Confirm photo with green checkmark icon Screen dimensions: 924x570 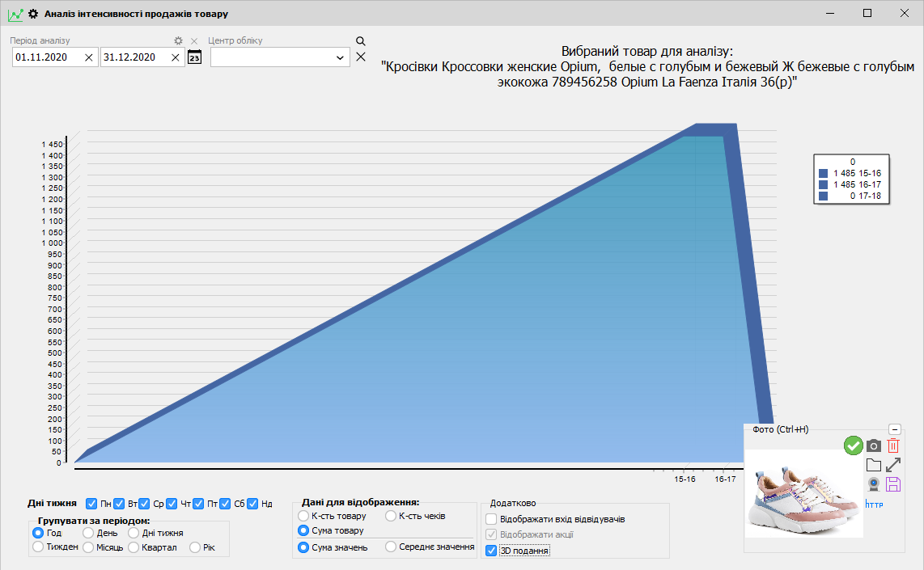[853, 445]
